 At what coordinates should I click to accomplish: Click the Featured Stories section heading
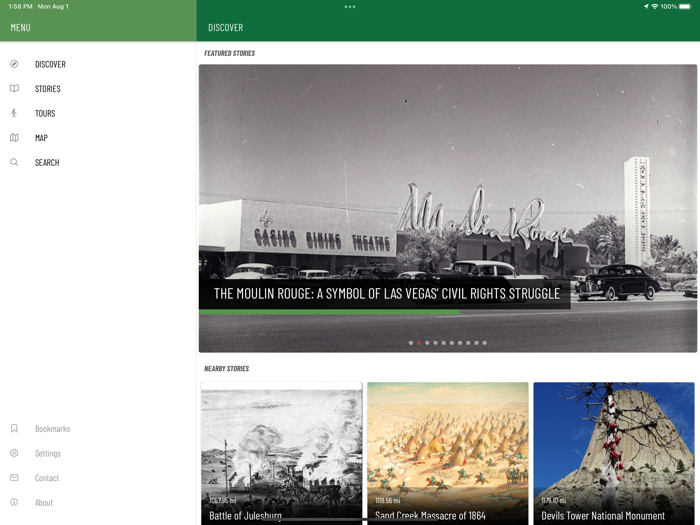pos(229,53)
